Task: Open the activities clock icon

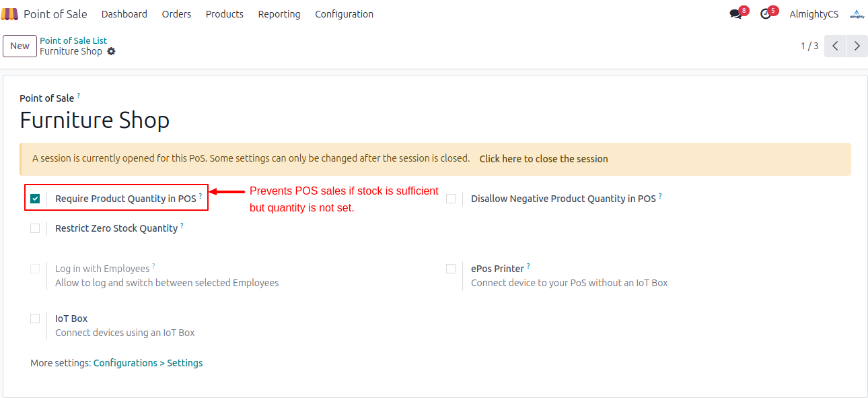Action: (x=766, y=14)
